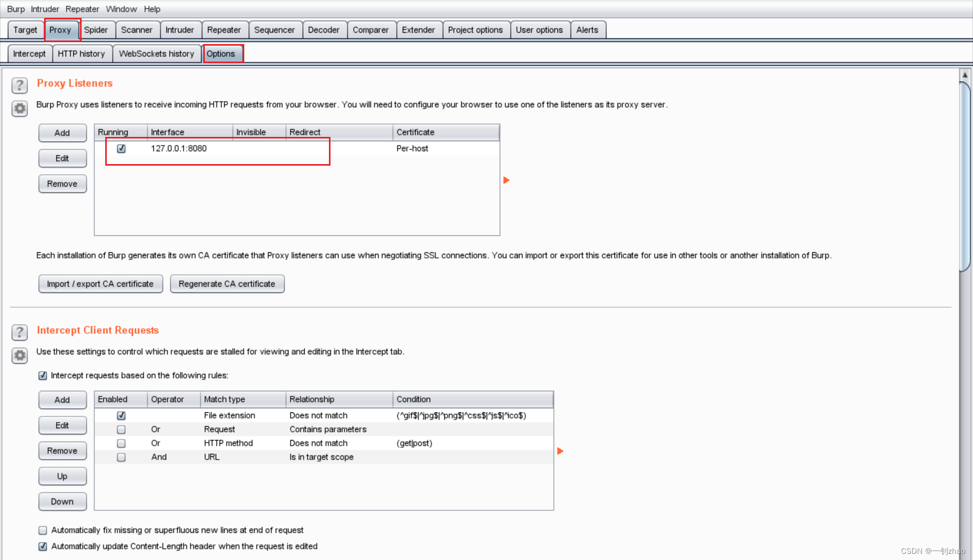Click the Condition column header
973x560 pixels.
[x=473, y=399]
